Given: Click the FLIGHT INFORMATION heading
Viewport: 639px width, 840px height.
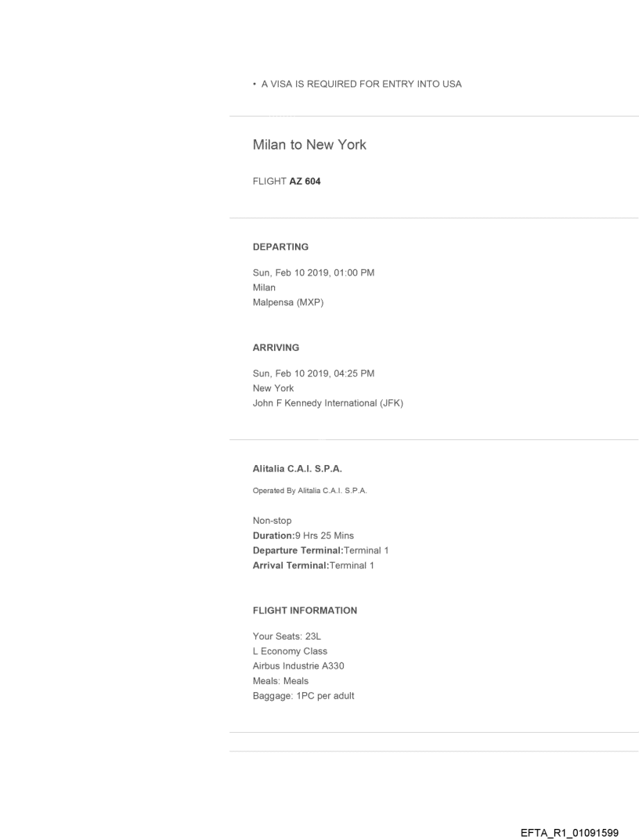Looking at the screenshot, I should [x=305, y=611].
